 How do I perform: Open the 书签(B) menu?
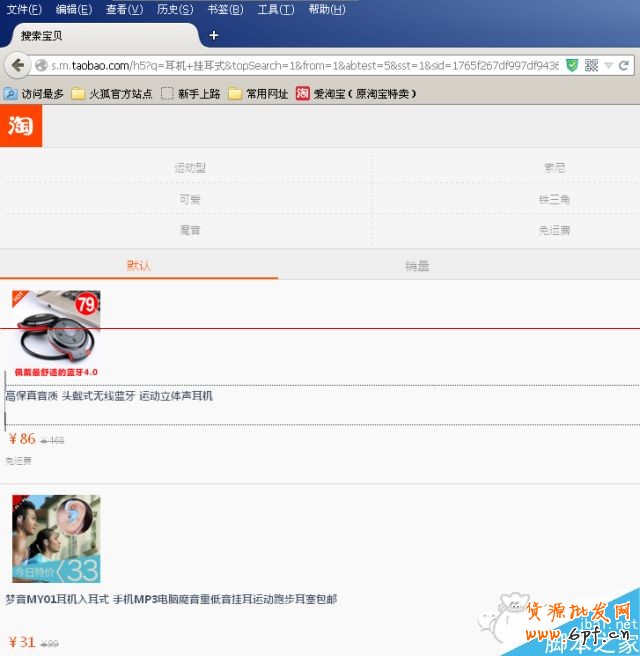[224, 9]
